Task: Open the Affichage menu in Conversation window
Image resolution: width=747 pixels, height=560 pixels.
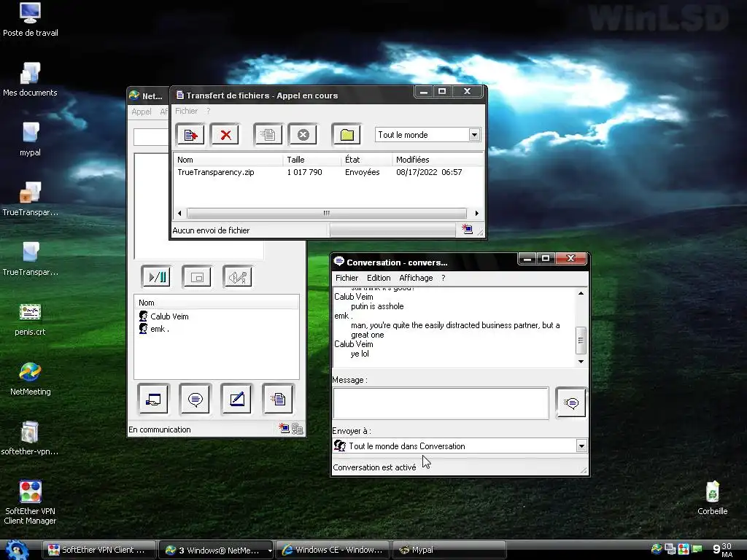Action: pos(415,278)
